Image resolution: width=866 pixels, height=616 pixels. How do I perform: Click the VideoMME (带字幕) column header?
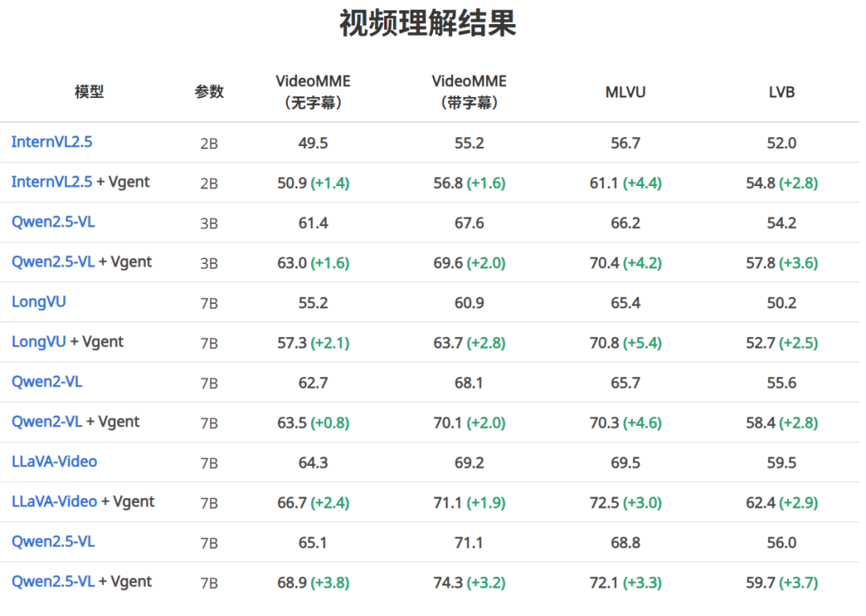pyautogui.click(x=469, y=91)
